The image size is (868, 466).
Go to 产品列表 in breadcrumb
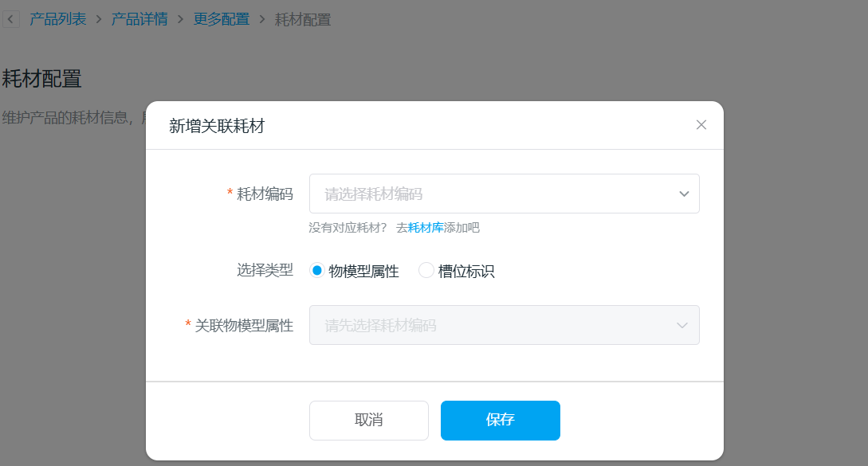pyautogui.click(x=58, y=20)
